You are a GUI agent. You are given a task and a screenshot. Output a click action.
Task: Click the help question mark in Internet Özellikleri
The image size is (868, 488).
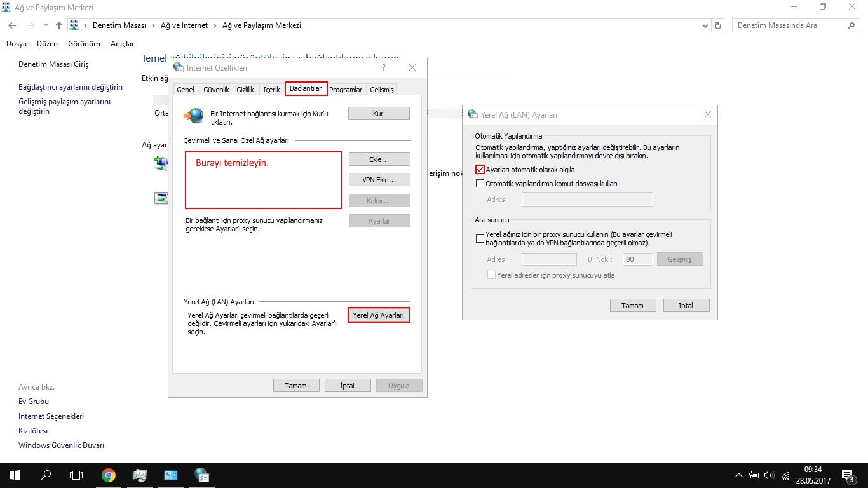384,67
